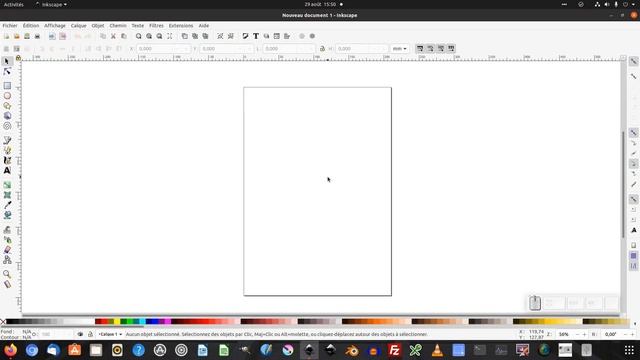
Task: Toggle the width-height ratio lock
Action: click(322, 49)
